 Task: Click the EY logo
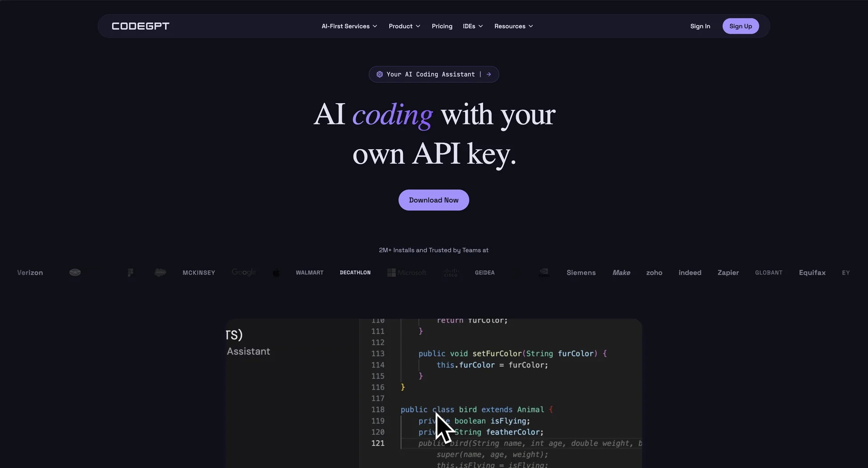coord(846,273)
